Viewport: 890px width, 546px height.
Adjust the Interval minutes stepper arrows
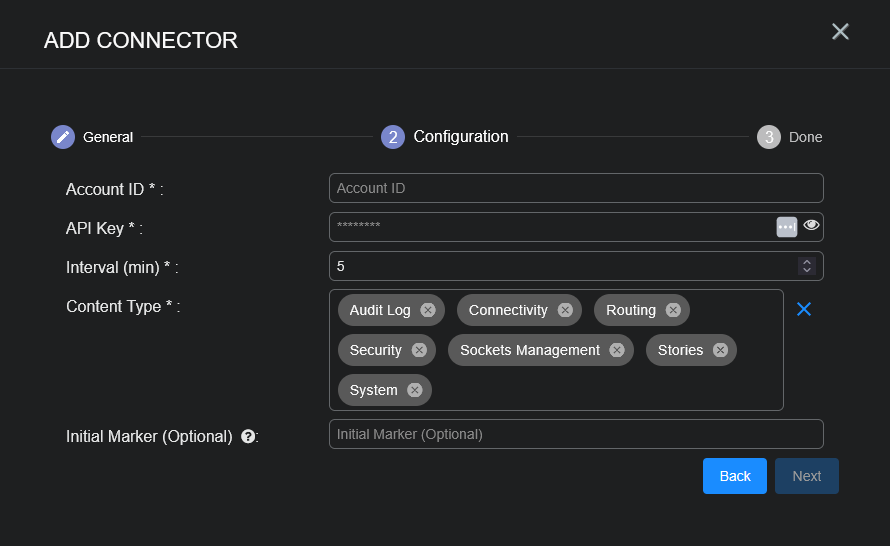pos(807,266)
